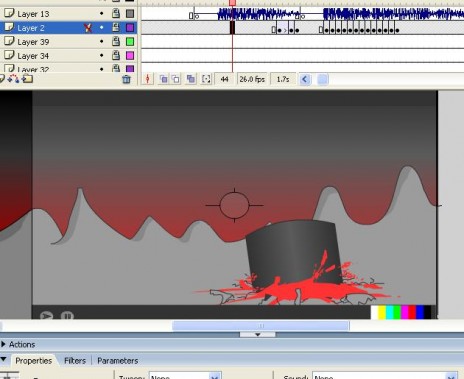
Task: Click the Actions panel title text
Action: tap(22, 344)
